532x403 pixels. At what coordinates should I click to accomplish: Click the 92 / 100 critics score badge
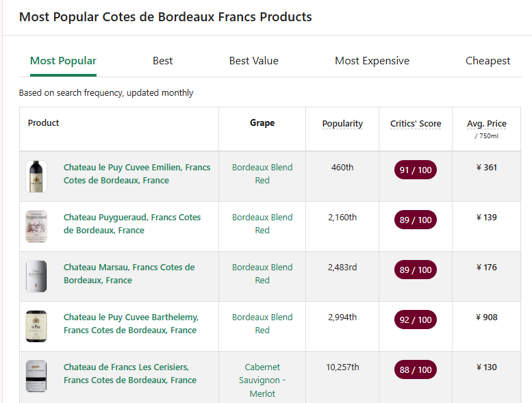point(416,320)
